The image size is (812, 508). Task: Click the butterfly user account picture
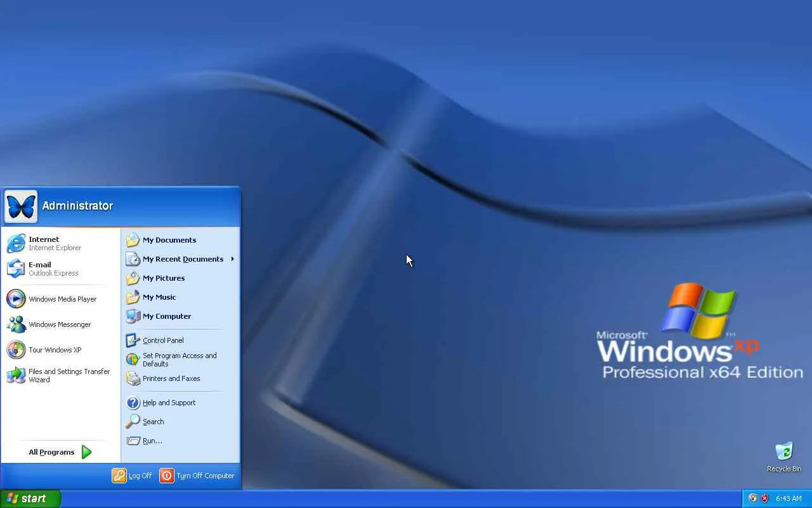click(21, 206)
